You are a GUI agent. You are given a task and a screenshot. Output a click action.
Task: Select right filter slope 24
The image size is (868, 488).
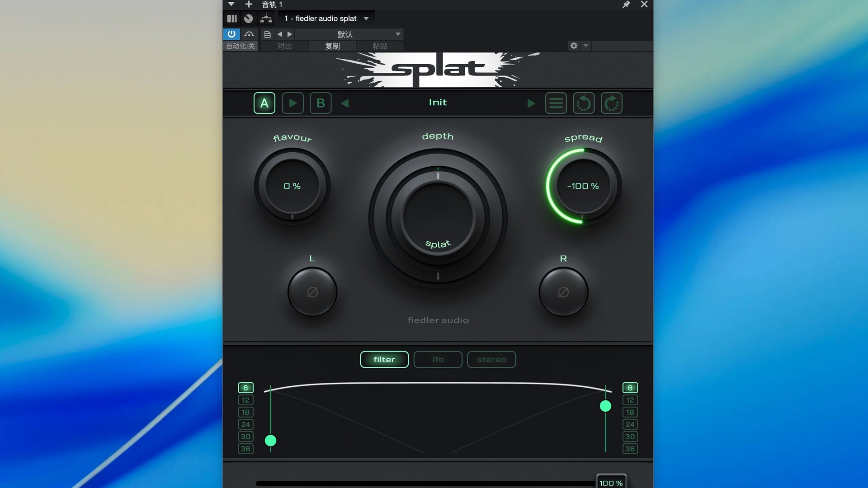(630, 424)
